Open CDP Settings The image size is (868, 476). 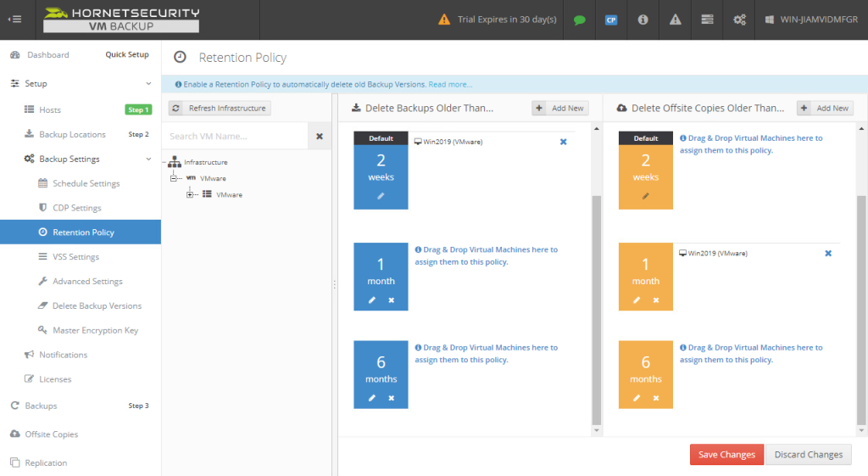point(77,208)
